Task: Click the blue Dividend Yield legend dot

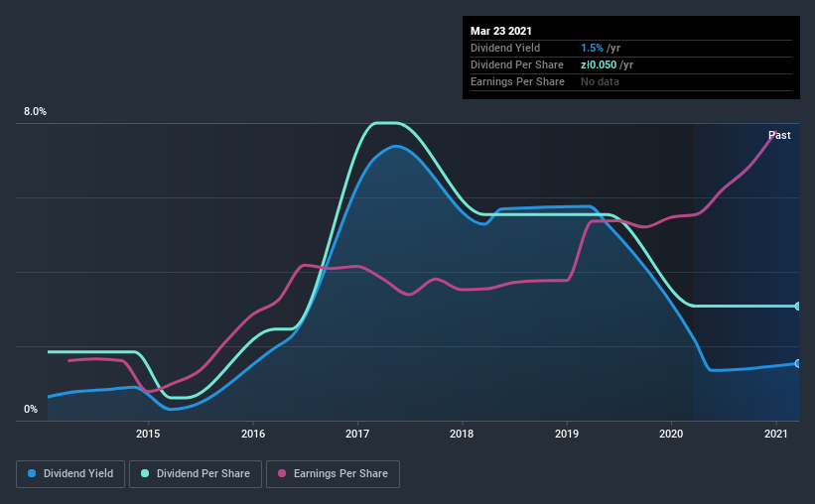Action: point(32,473)
